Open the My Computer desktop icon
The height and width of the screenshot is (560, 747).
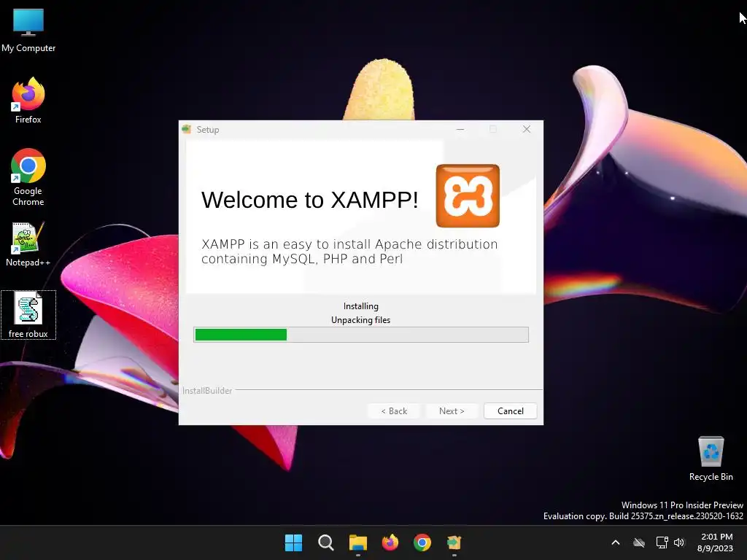[x=28, y=31]
